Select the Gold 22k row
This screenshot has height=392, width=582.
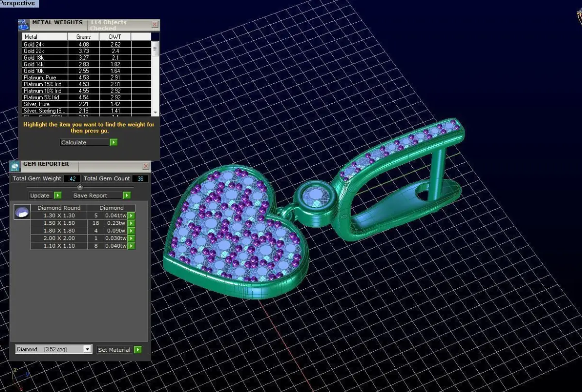[x=87, y=51]
